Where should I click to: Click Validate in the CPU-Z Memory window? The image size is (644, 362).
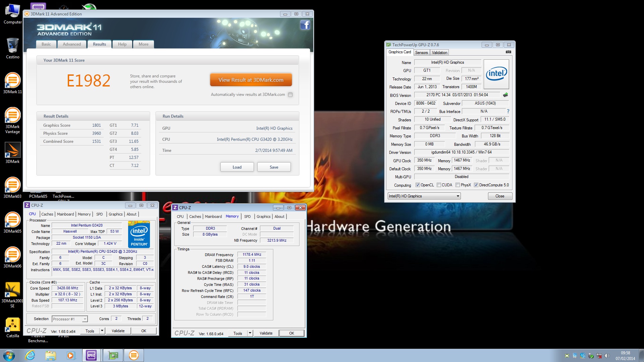tap(266, 333)
